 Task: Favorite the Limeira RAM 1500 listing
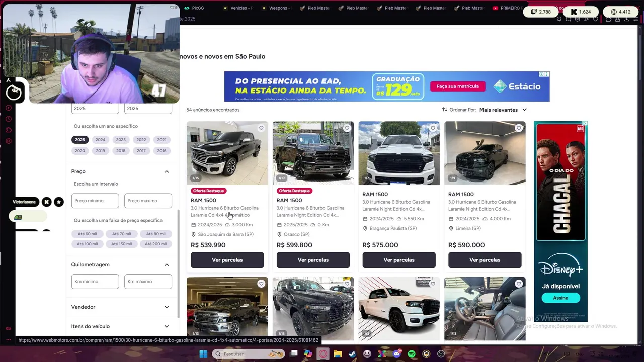point(519,128)
